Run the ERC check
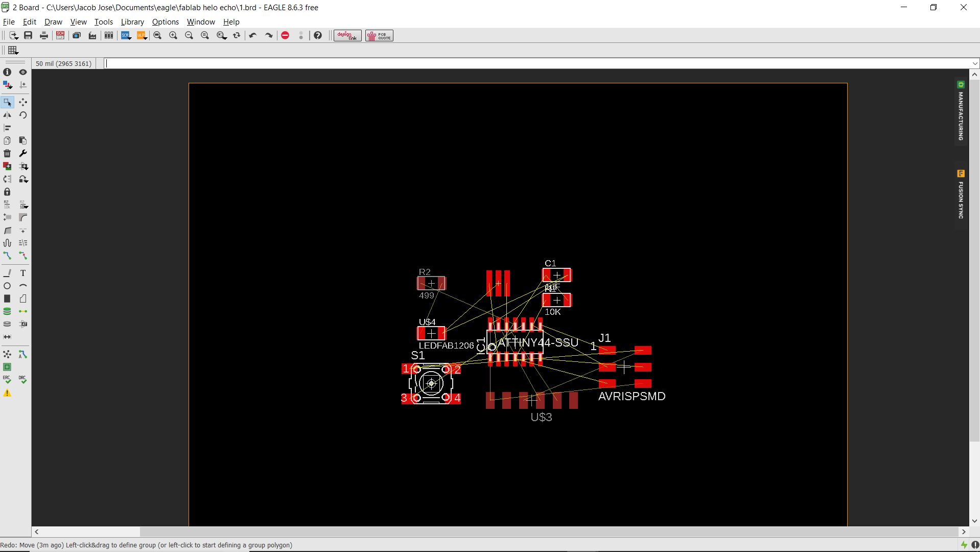The width and height of the screenshot is (980, 552). (7, 380)
